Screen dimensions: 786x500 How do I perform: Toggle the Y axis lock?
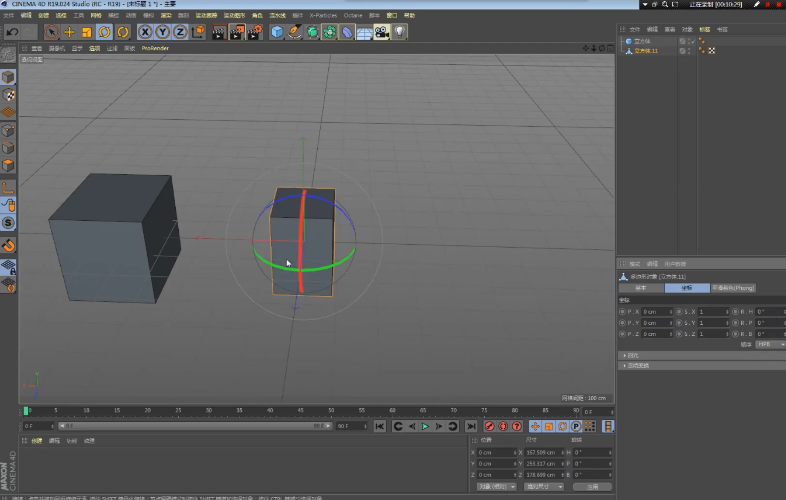162,32
